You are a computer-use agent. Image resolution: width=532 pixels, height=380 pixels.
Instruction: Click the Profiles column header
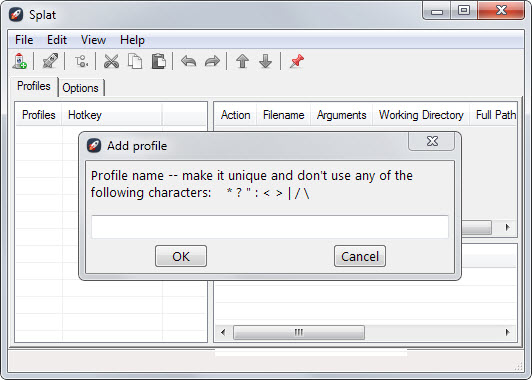point(39,115)
